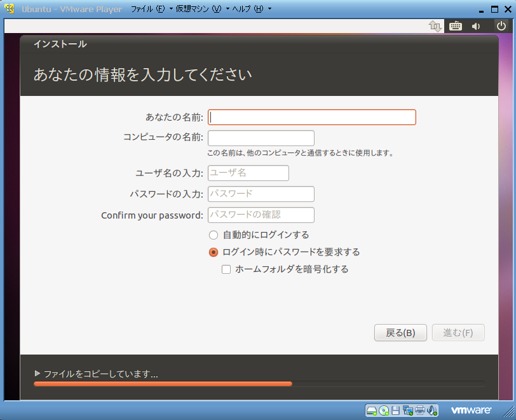Maximize the VMware Player window
Viewport: 516px width, 420px height.
[494, 10]
